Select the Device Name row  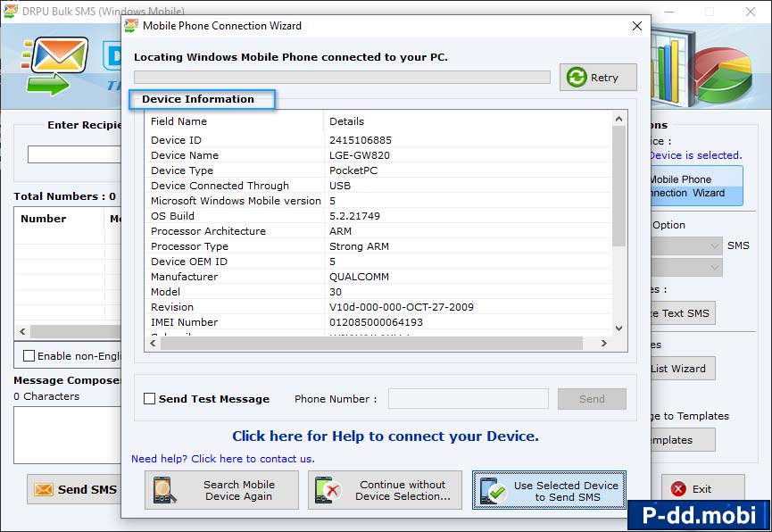(x=378, y=155)
